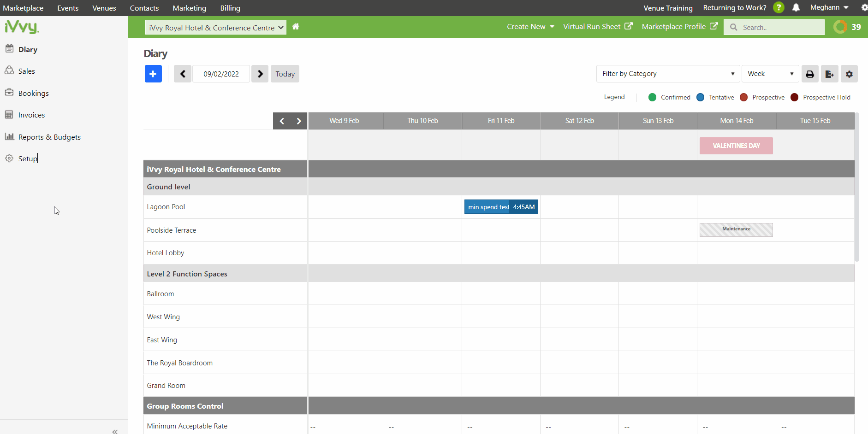
Task: Click the date input field
Action: 221,74
